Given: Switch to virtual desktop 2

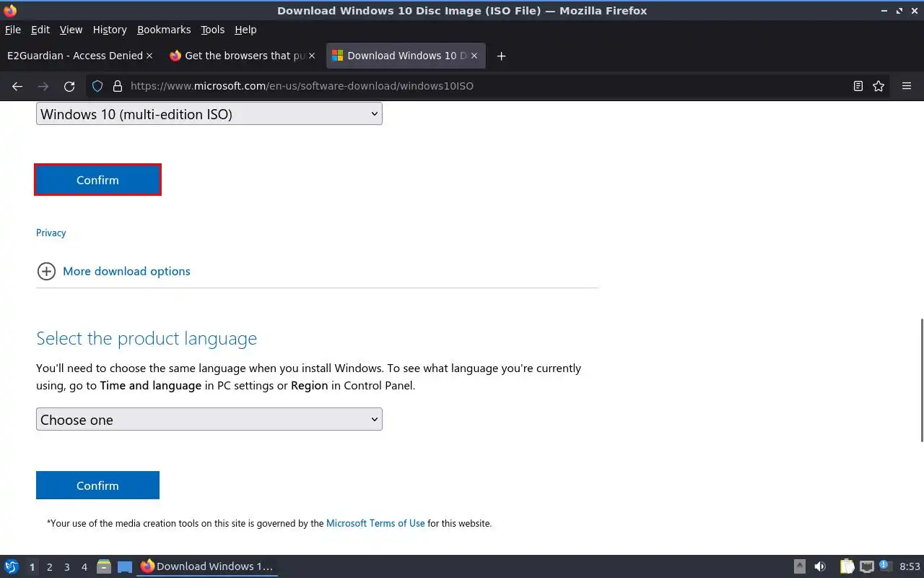Looking at the screenshot, I should pos(49,567).
